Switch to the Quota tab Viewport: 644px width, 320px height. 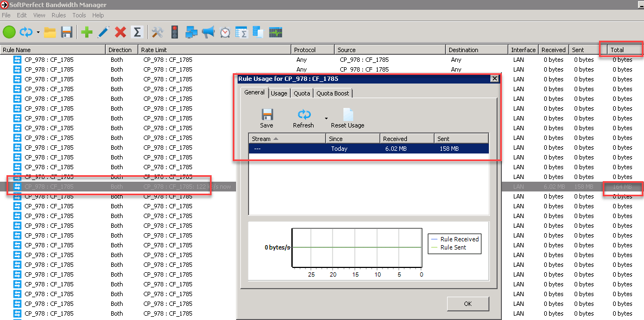click(302, 93)
